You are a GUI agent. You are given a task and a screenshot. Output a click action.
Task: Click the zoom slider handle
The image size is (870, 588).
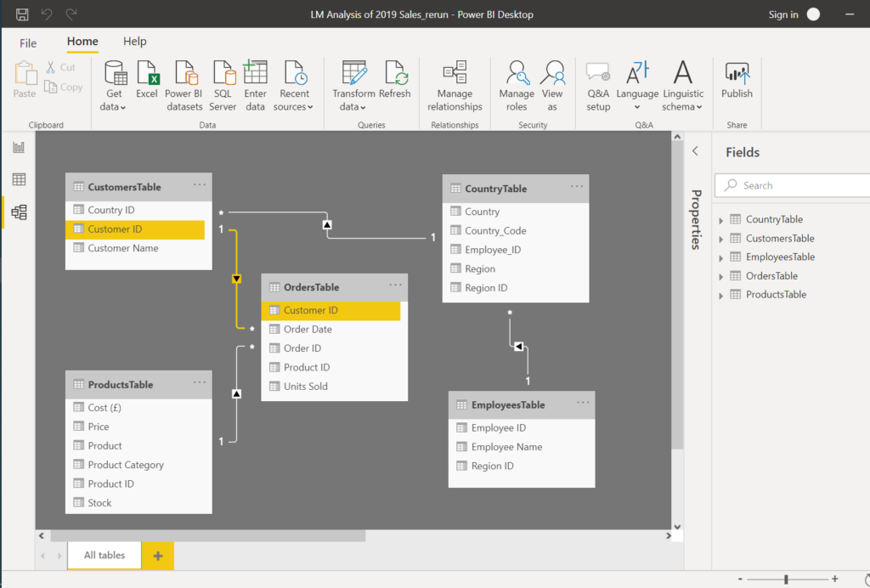coord(786,579)
